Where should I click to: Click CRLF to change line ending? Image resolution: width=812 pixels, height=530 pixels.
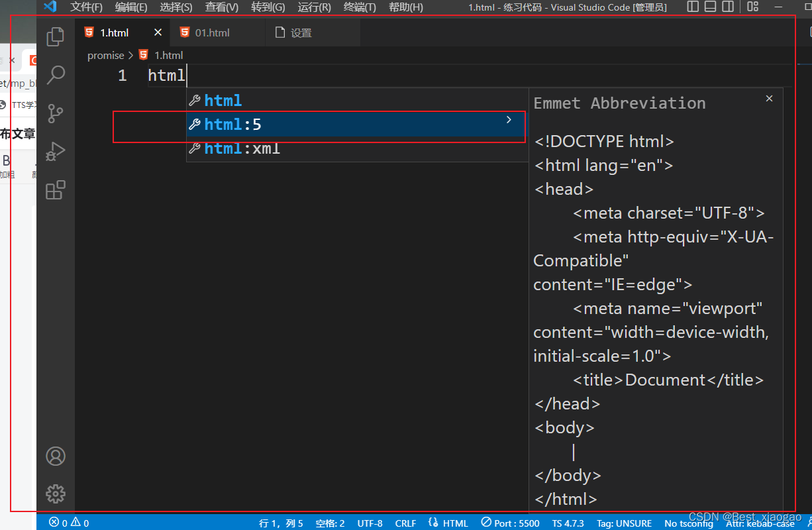point(405,523)
